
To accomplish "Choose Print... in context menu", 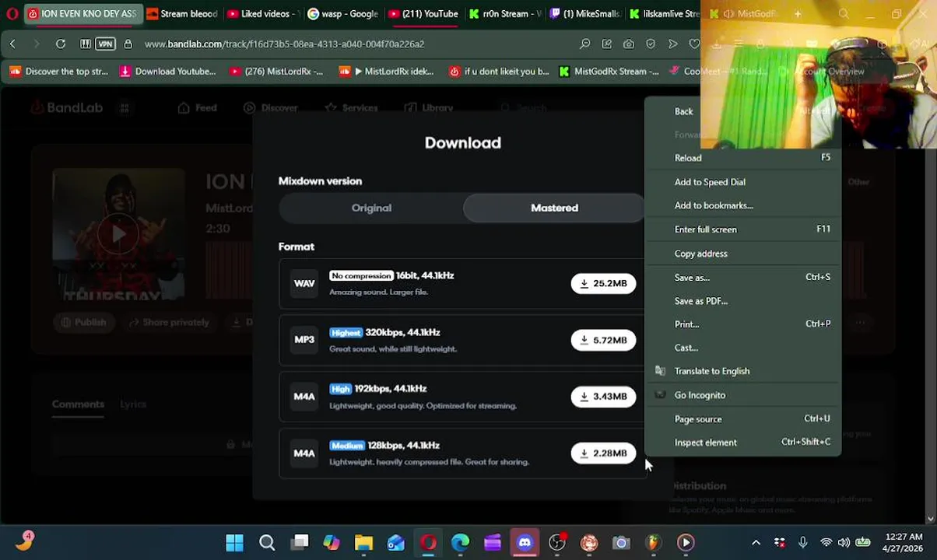I will (x=742, y=324).
